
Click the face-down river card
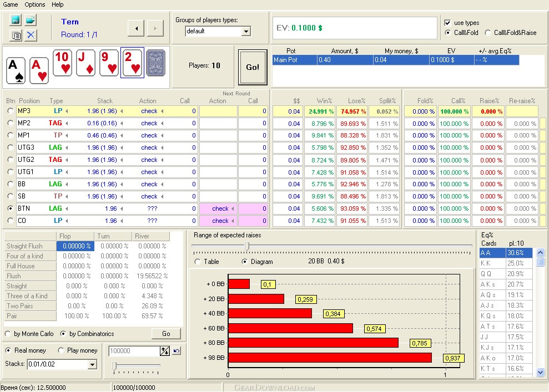[155, 63]
